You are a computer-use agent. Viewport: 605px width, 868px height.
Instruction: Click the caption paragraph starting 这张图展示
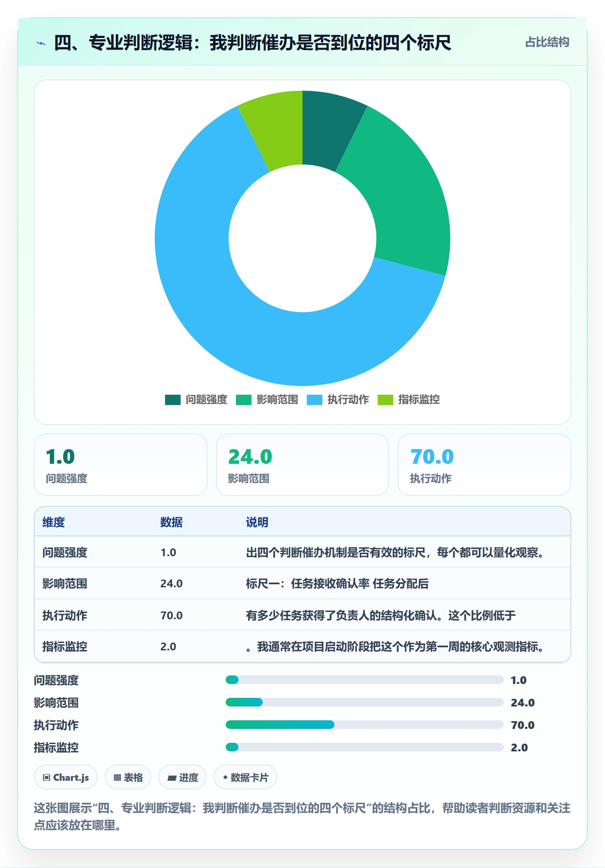coord(302,816)
